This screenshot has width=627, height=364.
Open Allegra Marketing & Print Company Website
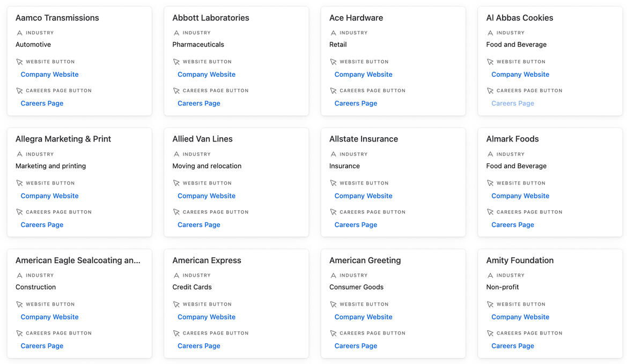(49, 196)
